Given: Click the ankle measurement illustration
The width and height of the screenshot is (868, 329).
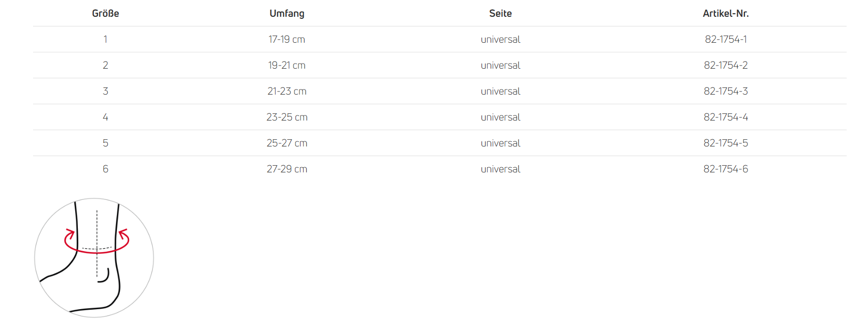Looking at the screenshot, I should pos(94,257).
